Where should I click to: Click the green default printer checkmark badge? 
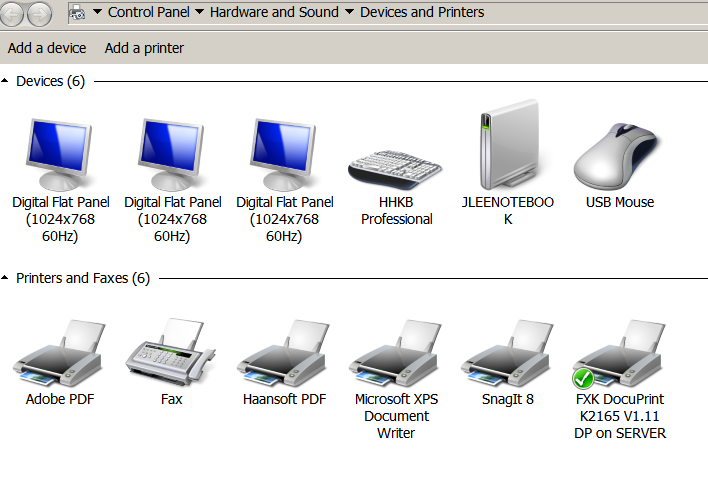click(x=583, y=379)
